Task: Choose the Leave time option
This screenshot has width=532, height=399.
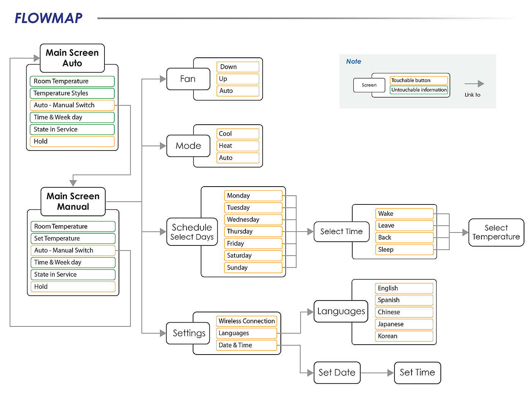Action: point(405,226)
